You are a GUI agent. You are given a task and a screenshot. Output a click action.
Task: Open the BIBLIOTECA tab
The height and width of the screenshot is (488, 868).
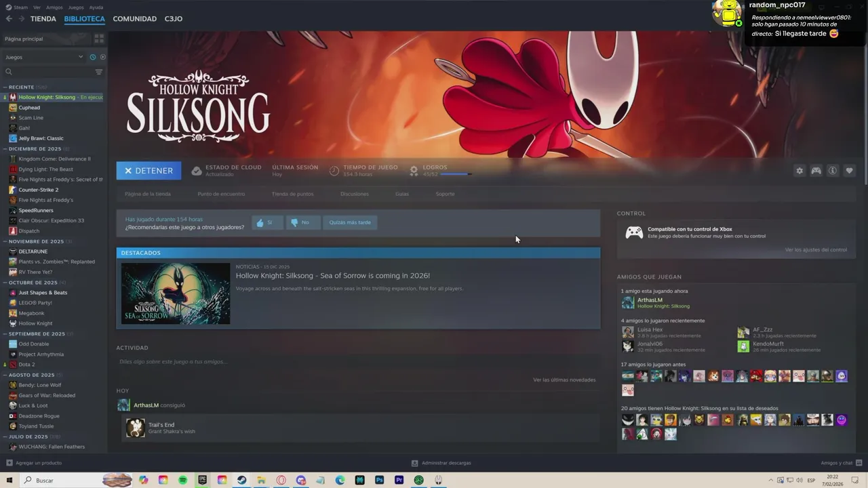coord(85,19)
